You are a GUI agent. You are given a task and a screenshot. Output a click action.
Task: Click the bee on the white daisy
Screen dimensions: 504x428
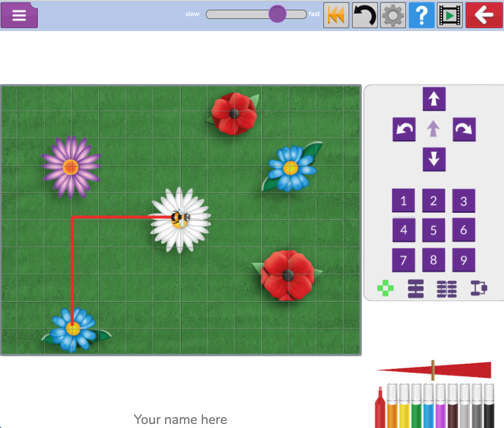click(x=180, y=218)
